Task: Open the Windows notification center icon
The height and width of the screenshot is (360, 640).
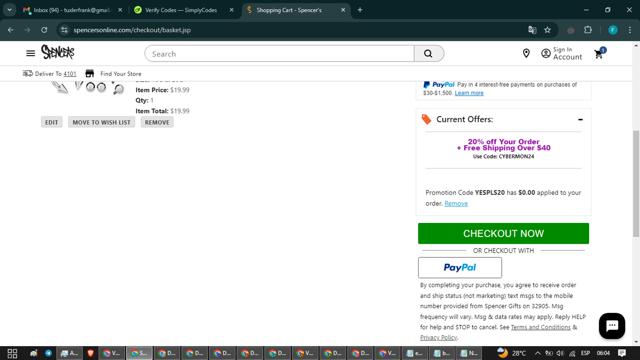Action: [x=622, y=353]
